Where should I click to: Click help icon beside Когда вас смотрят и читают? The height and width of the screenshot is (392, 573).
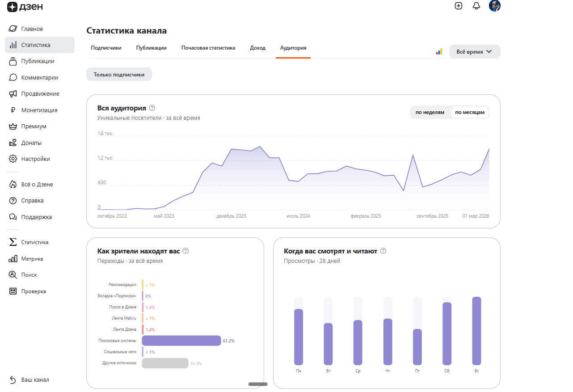point(383,251)
